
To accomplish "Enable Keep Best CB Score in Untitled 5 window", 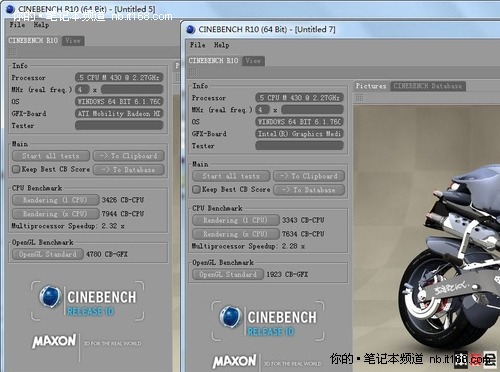I will coord(16,169).
